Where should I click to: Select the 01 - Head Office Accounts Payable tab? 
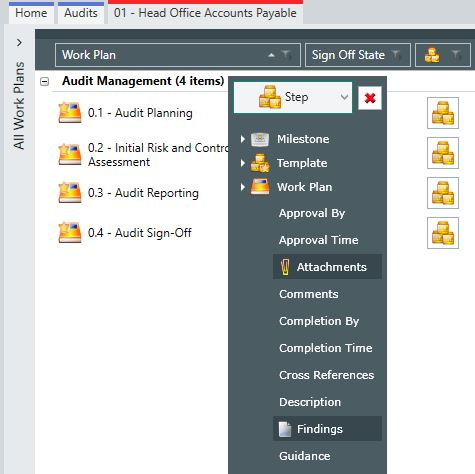tap(205, 13)
